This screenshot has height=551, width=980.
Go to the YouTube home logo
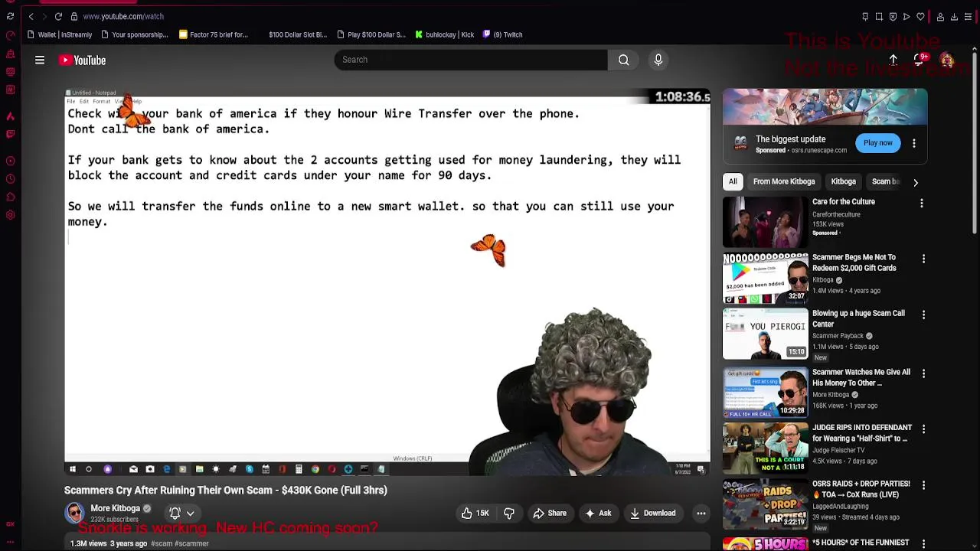[x=82, y=60]
